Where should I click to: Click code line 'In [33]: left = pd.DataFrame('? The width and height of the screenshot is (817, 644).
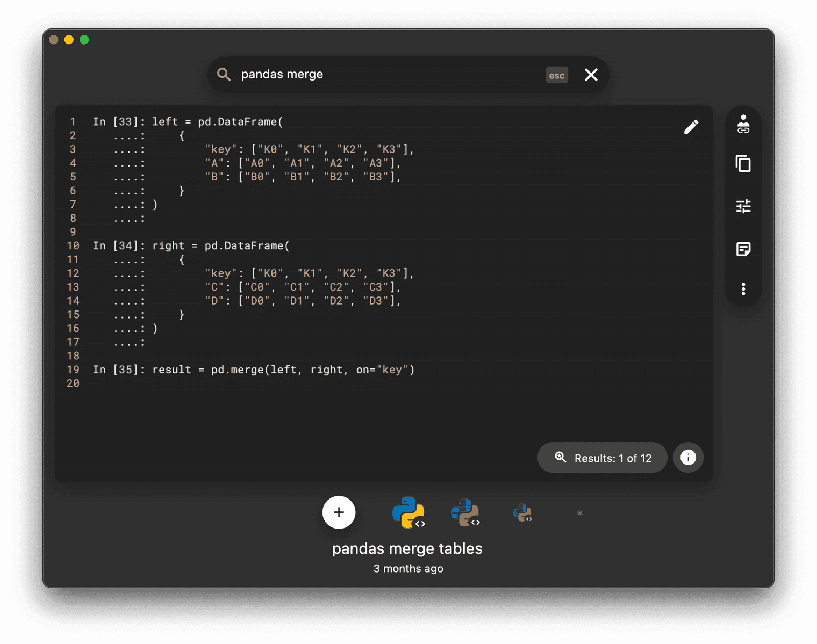click(x=188, y=122)
